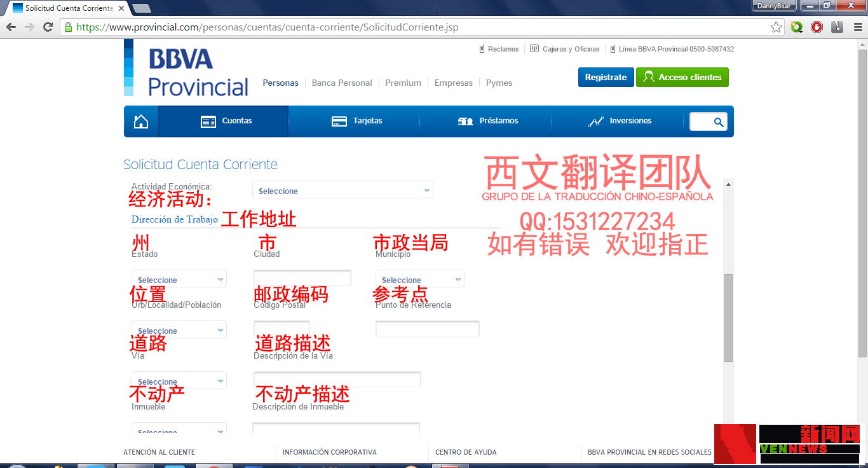Click the green circular extension icon
Screen dimensions: 868x468
[x=797, y=27]
